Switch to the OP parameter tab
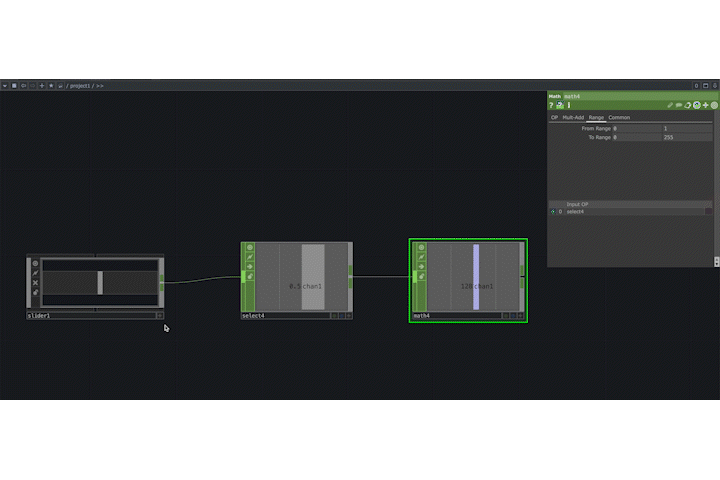720x480 pixels. point(554,118)
